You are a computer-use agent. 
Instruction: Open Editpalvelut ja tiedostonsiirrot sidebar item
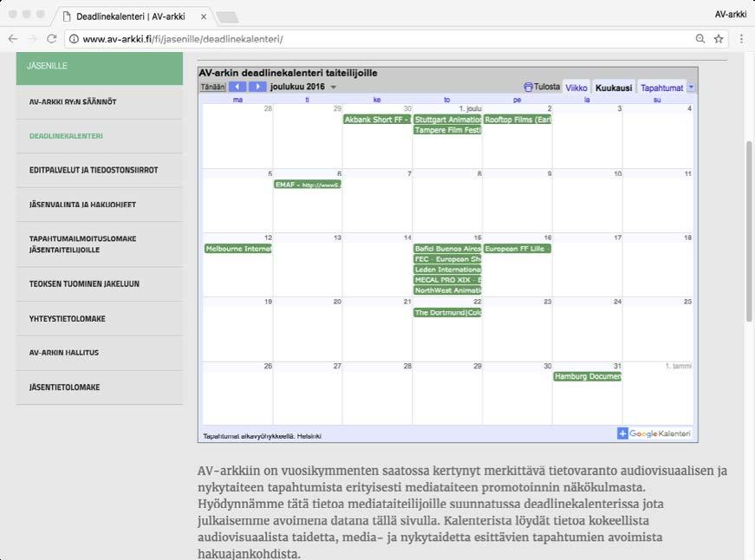click(99, 170)
